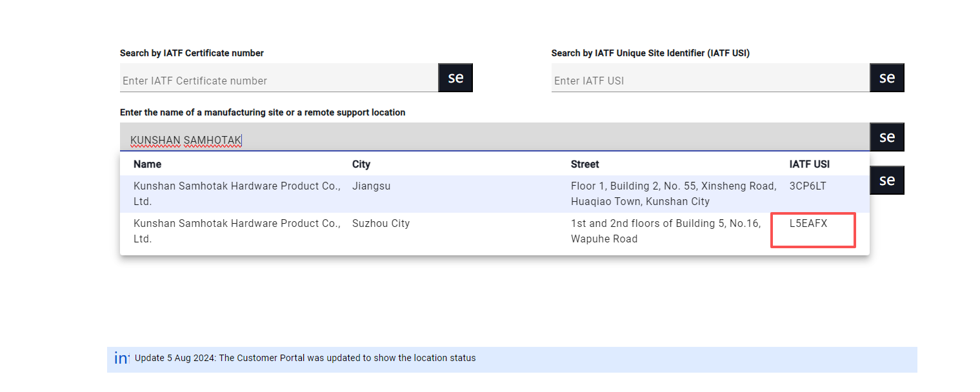Image resolution: width=980 pixels, height=392 pixels.
Task: Click the Search by IATF Certificate number label
Action: tap(192, 53)
